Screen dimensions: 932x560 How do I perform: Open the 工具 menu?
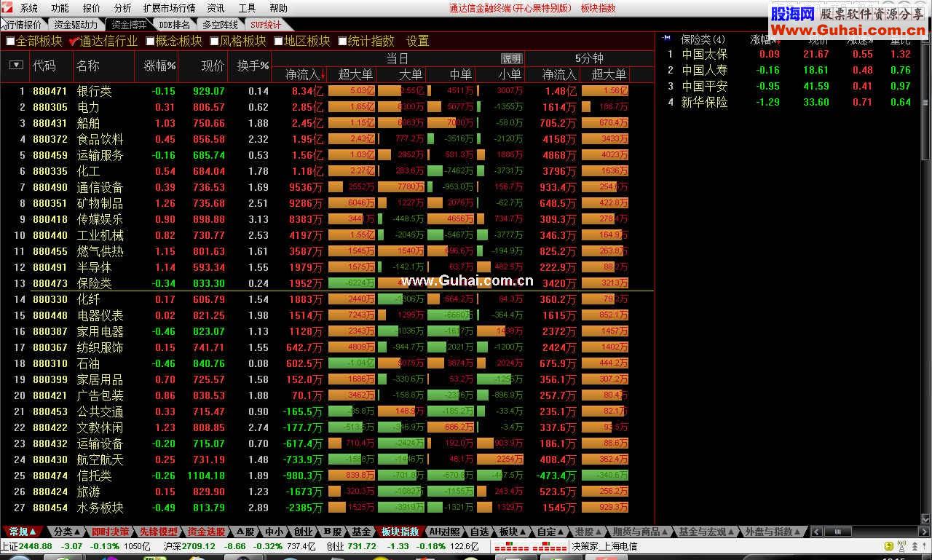pos(247,9)
